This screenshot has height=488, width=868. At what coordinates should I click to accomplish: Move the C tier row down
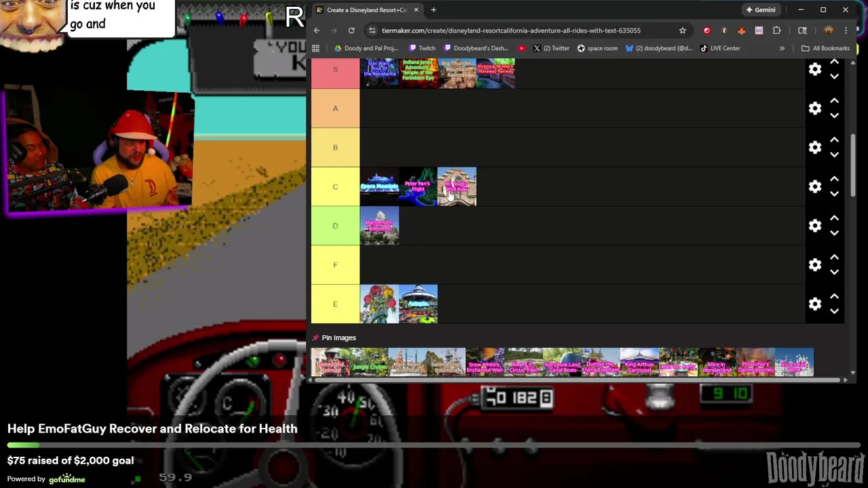(834, 194)
